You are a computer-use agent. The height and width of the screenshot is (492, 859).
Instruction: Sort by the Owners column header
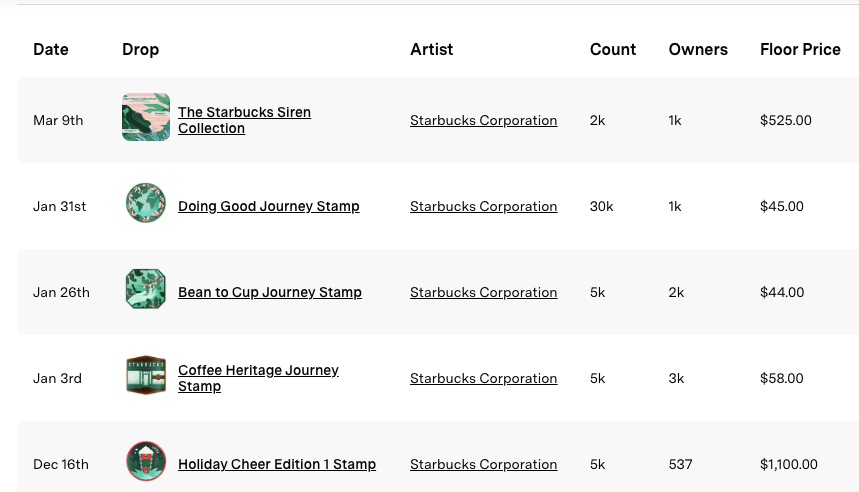pyautogui.click(x=698, y=49)
